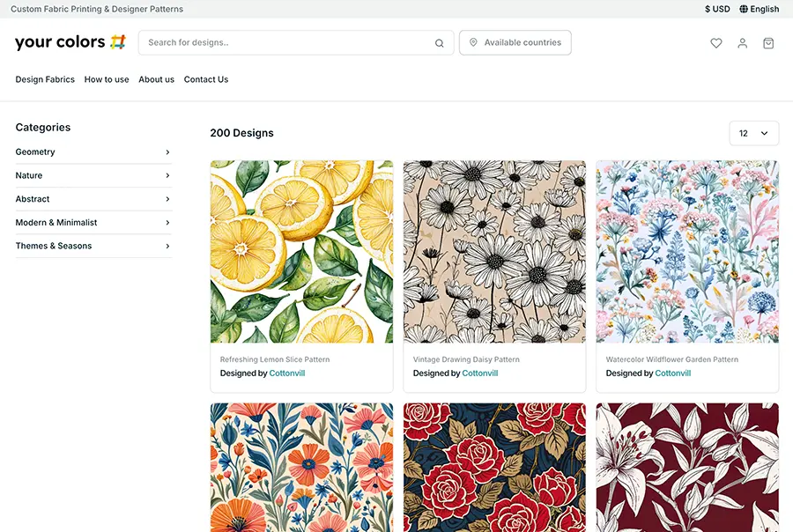Expand the Nature category
This screenshot has height=532, width=793.
93,175
